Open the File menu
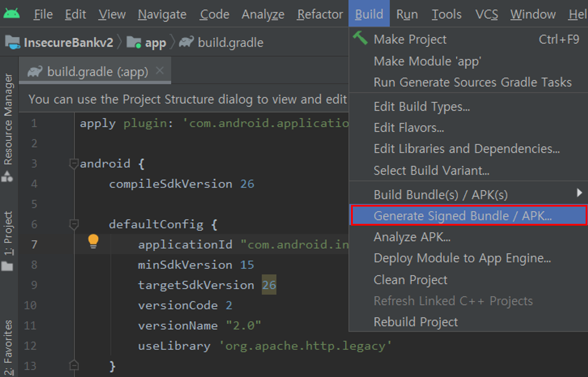Image resolution: width=588 pixels, height=377 pixels. 43,14
